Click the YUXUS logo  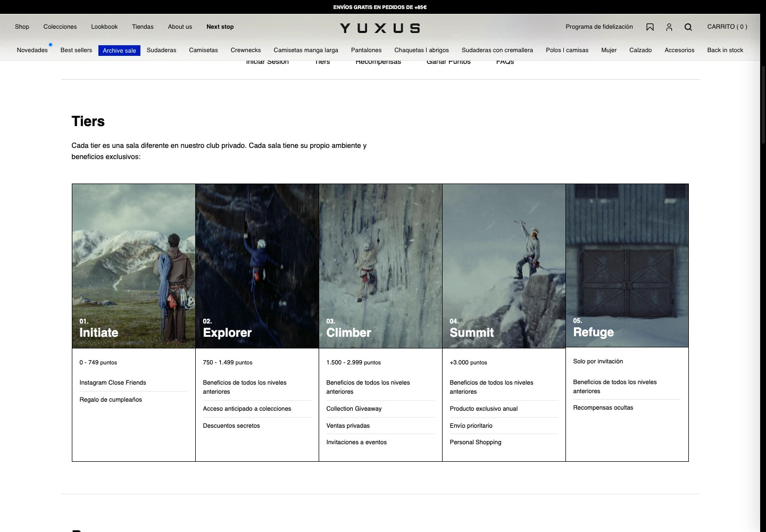coord(380,28)
